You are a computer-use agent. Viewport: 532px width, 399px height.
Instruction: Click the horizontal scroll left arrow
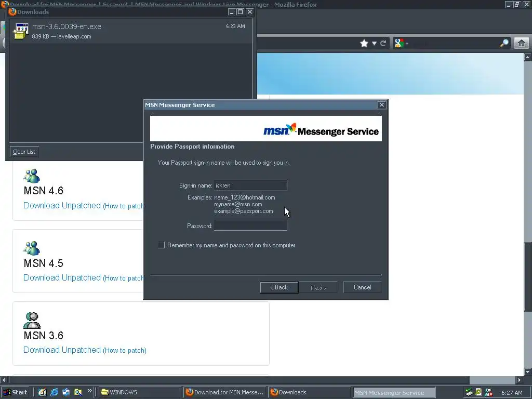[4, 380]
